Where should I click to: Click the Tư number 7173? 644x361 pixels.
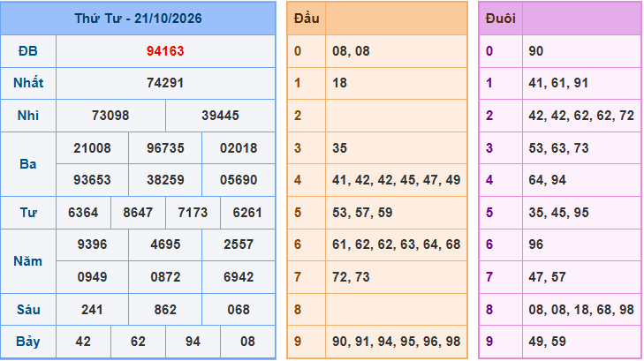pos(193,213)
